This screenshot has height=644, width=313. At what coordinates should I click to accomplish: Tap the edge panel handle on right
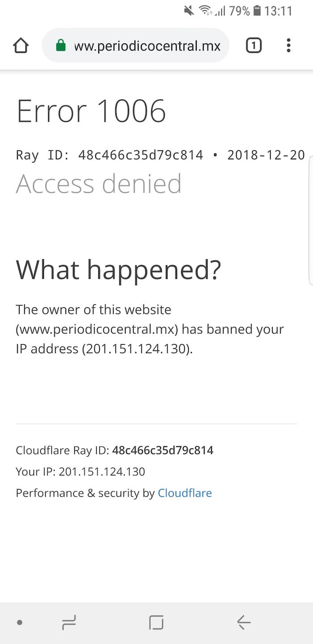[x=310, y=221]
